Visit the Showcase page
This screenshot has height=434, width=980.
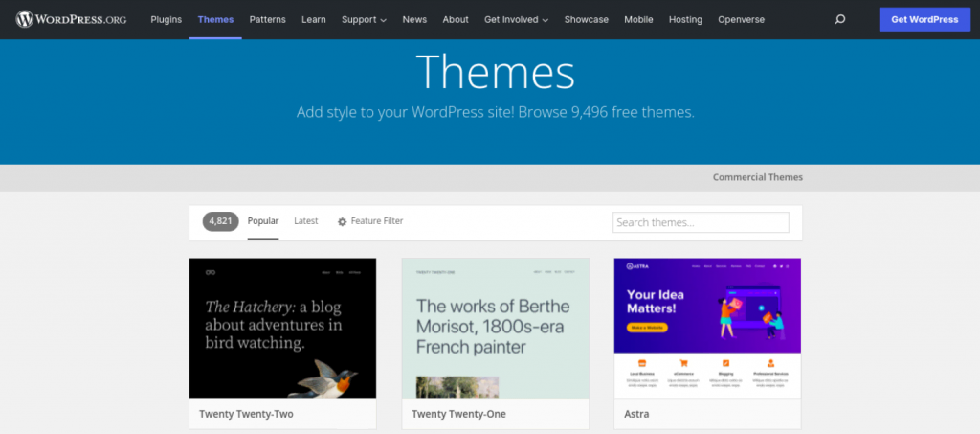pyautogui.click(x=586, y=19)
